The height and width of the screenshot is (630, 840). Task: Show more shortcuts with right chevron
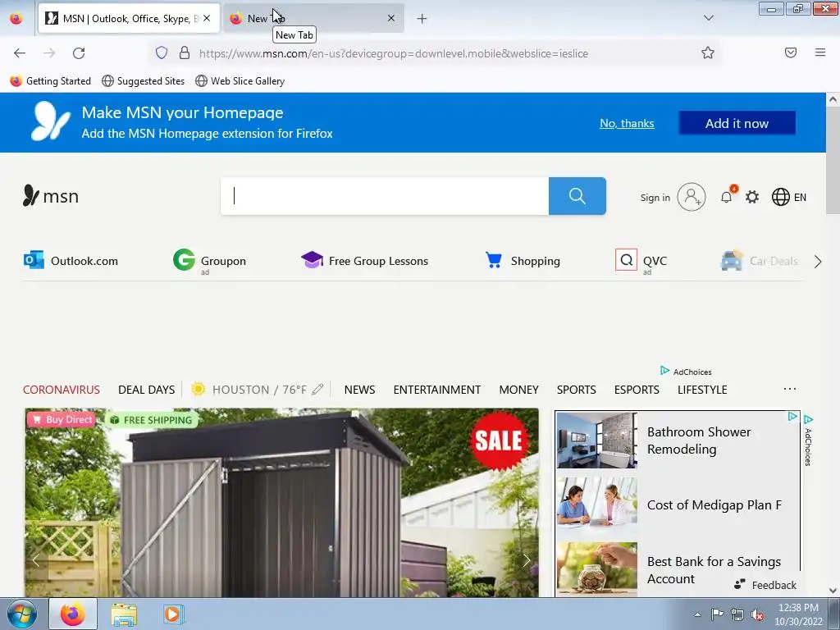(818, 262)
